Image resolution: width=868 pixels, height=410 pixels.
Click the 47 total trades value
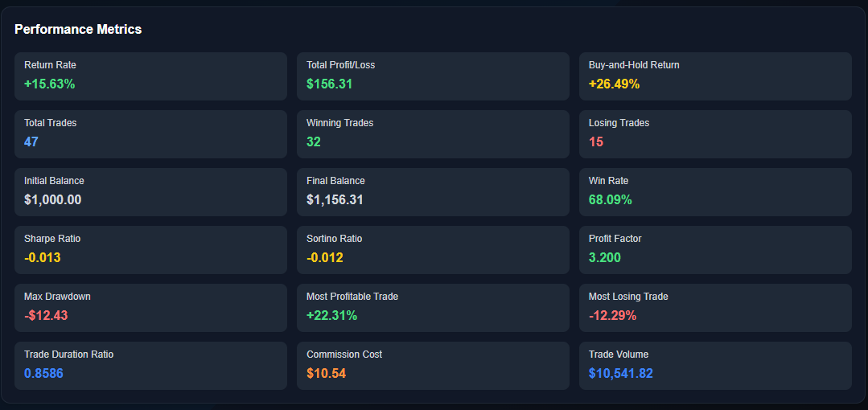pyautogui.click(x=31, y=141)
